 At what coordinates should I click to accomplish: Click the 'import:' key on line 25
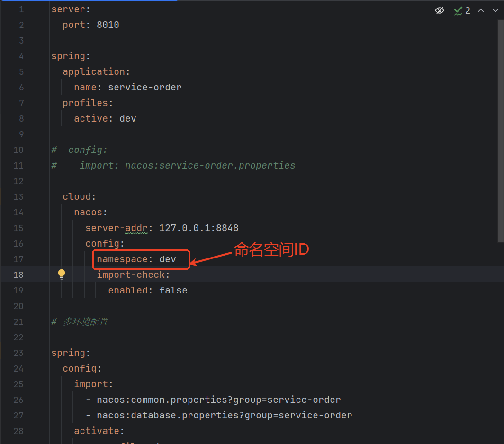click(x=93, y=384)
